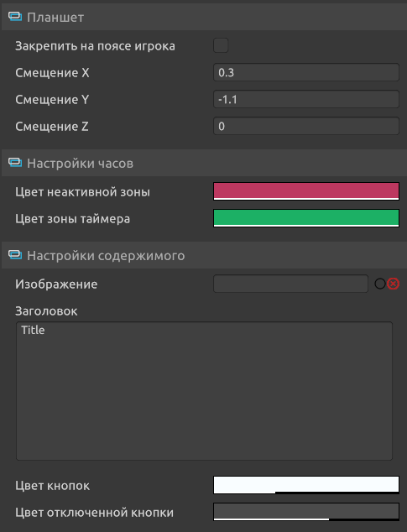The width and height of the screenshot is (407, 532).
Task: Click the Заголовок field label
Action: [x=46, y=311]
